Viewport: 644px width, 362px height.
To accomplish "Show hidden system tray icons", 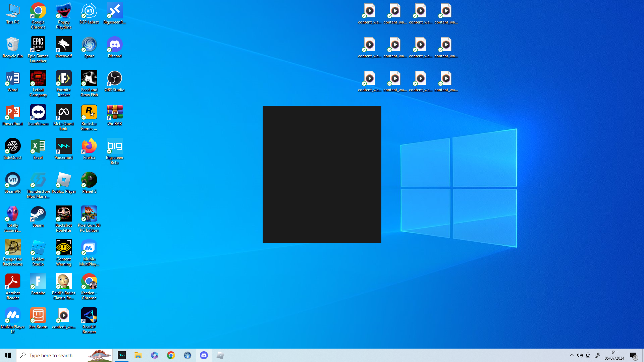I will tap(572, 355).
